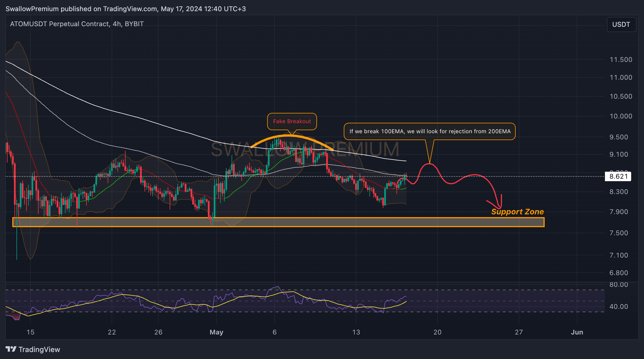
Task: Click the 7.100 price axis label
Action: click(x=619, y=255)
